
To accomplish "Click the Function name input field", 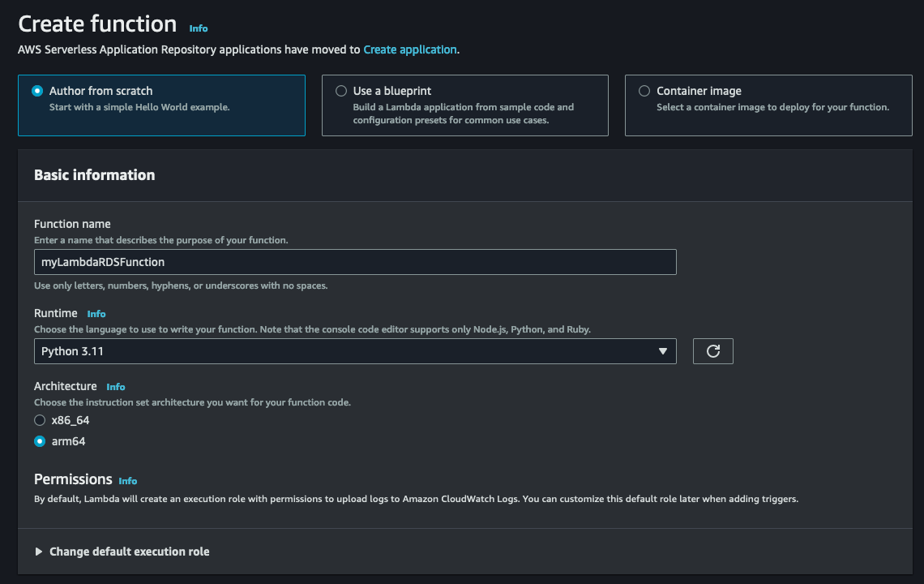I will click(x=355, y=261).
